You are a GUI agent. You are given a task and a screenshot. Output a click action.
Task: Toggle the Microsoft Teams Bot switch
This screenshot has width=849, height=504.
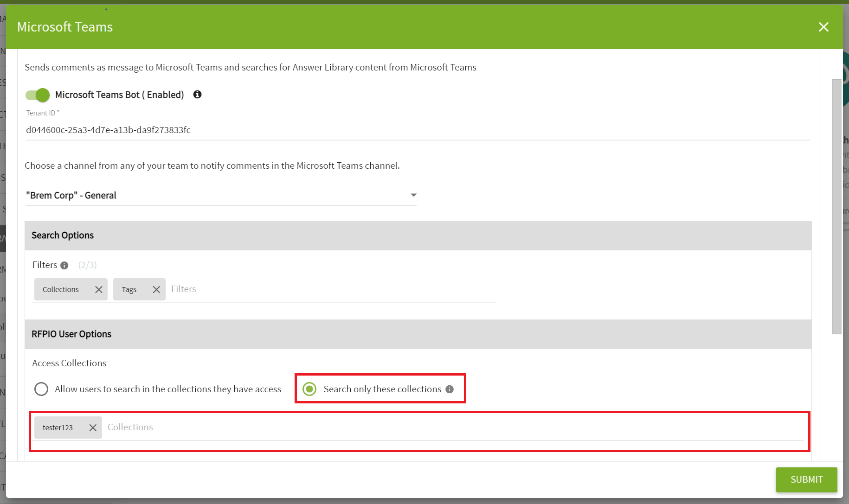pyautogui.click(x=38, y=95)
